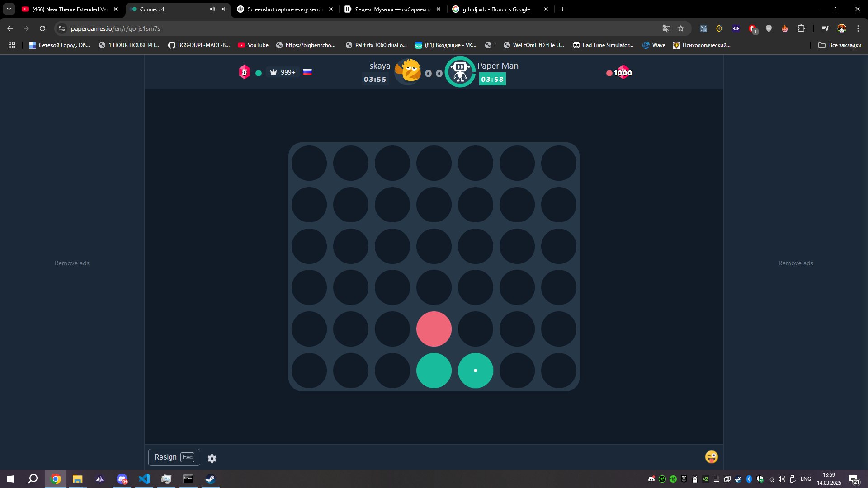Click the pink gem 1000 icon
The image size is (868, 488).
tap(623, 72)
